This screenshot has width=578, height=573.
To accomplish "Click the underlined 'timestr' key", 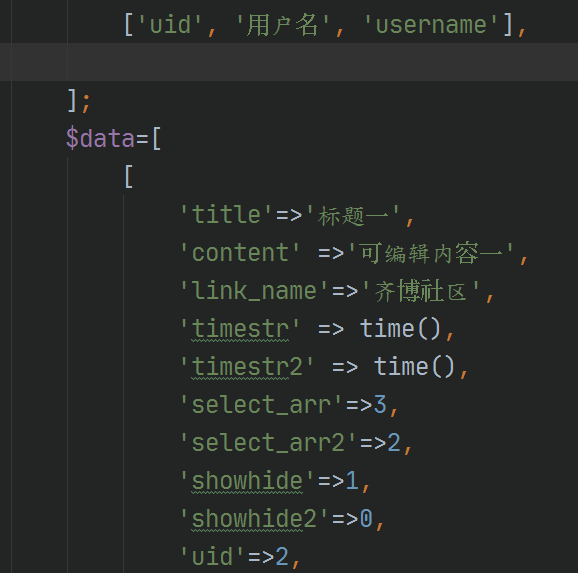I will pyautogui.click(x=240, y=329).
